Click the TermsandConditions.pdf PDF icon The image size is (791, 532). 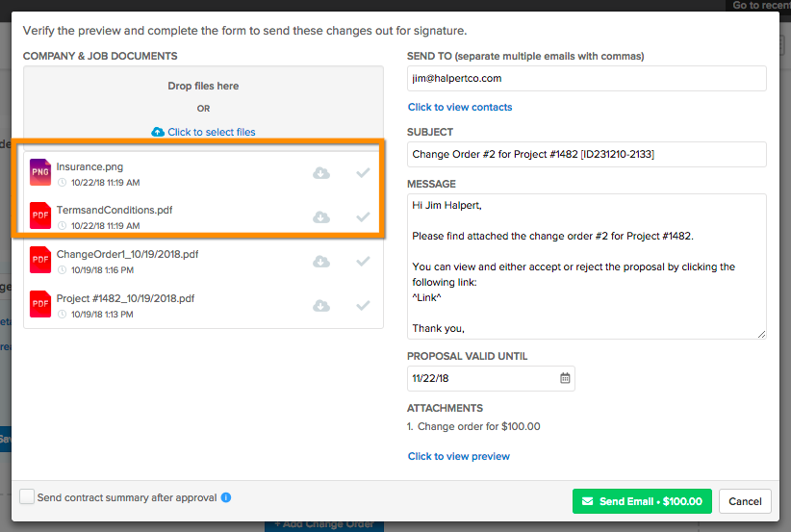[x=40, y=216]
